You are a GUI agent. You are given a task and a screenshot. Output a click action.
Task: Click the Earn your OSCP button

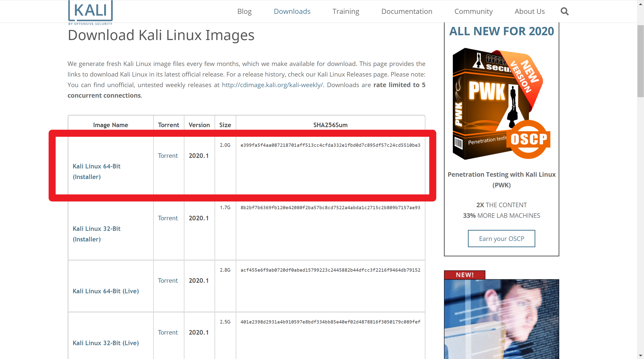coord(501,238)
